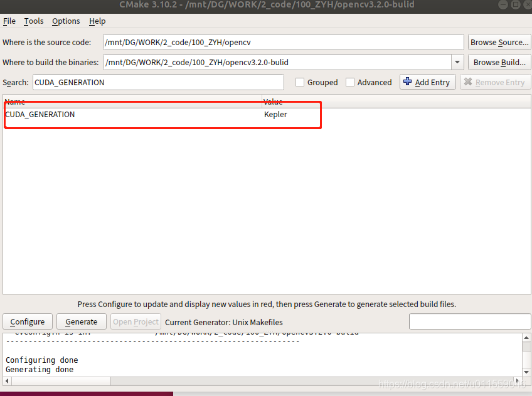Sort entries by Name column header
This screenshot has height=396, width=532.
[x=132, y=102]
